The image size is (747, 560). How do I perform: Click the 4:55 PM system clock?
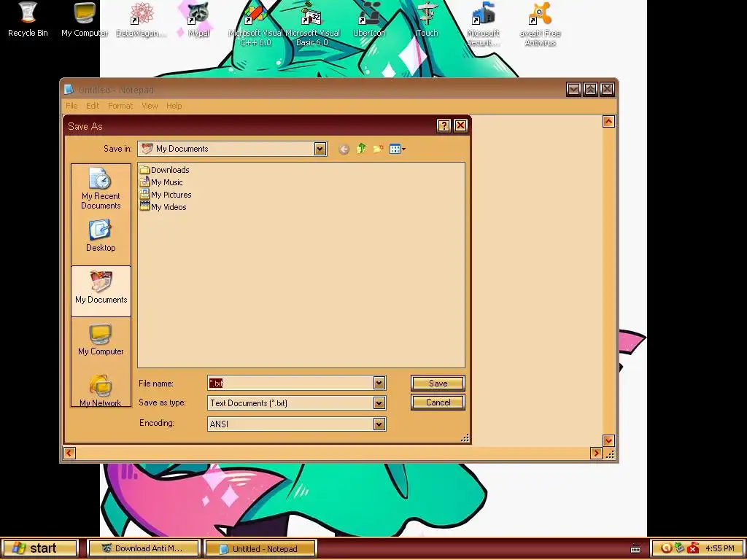[720, 548]
